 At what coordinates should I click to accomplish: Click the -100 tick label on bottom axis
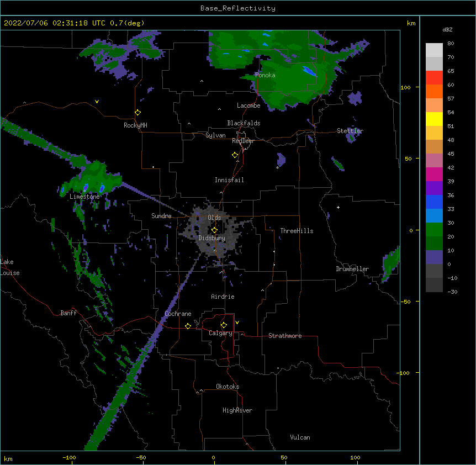click(x=69, y=457)
